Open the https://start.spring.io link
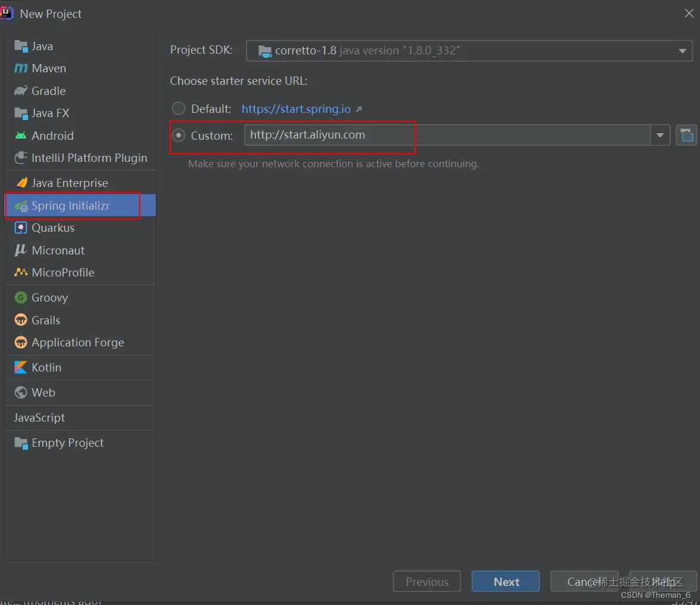The width and height of the screenshot is (700, 605). click(296, 109)
